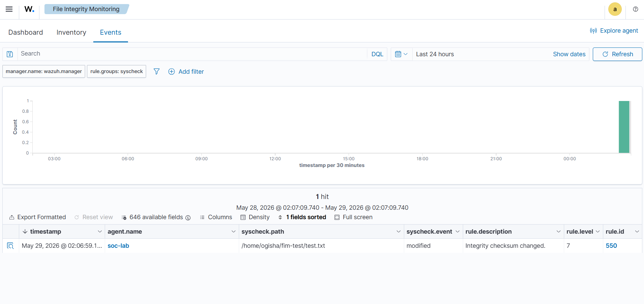The image size is (644, 304).
Task: Expand the agent.name column options chevron
Action: point(233,232)
